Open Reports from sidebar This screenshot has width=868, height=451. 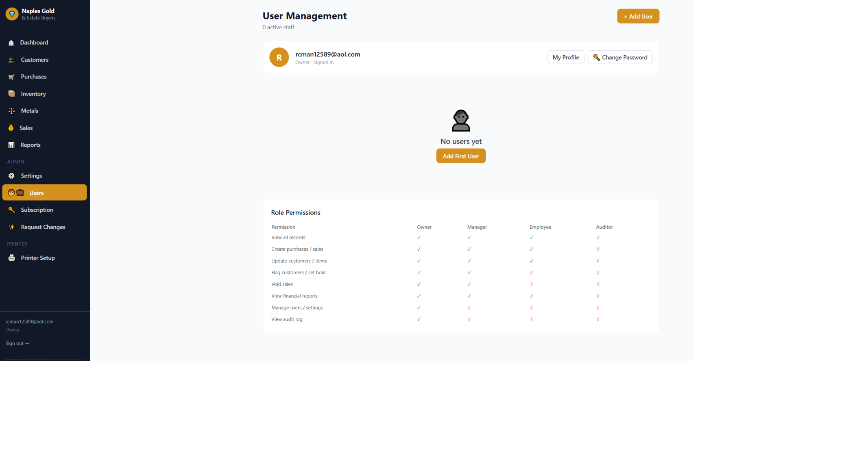[45, 145]
